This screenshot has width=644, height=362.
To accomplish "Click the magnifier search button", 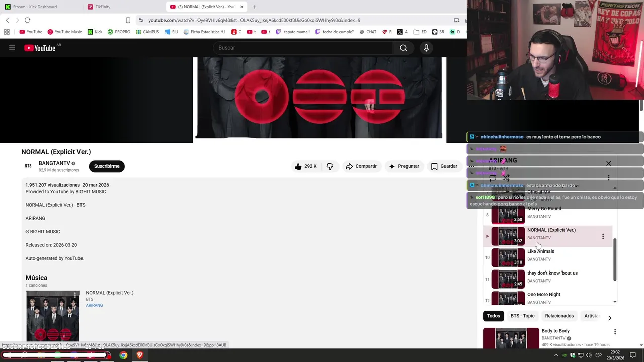I will point(404,48).
